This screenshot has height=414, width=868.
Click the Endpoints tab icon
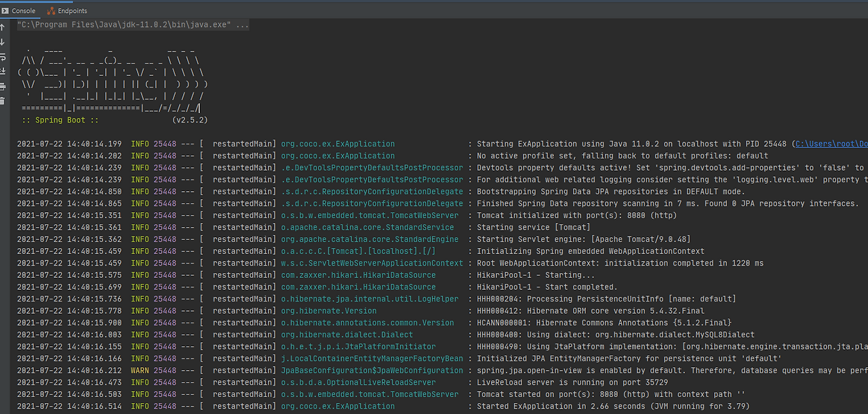click(x=52, y=11)
